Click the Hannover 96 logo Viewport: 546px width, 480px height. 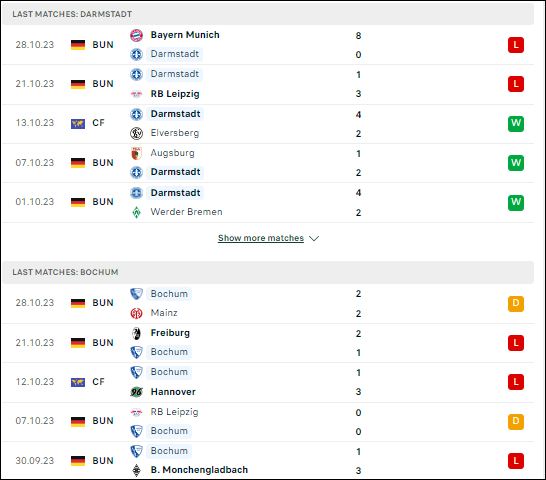[x=136, y=392]
